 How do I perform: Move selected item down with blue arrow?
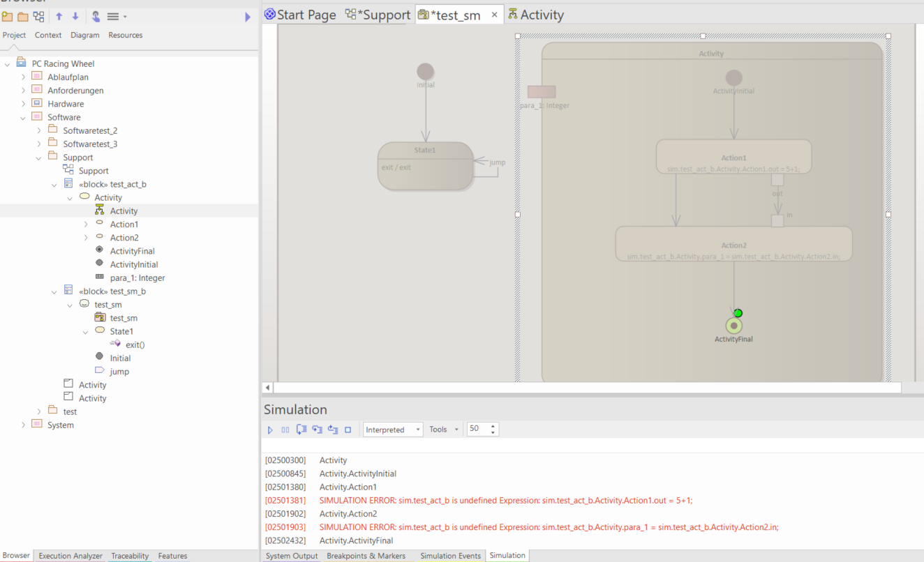click(x=75, y=16)
